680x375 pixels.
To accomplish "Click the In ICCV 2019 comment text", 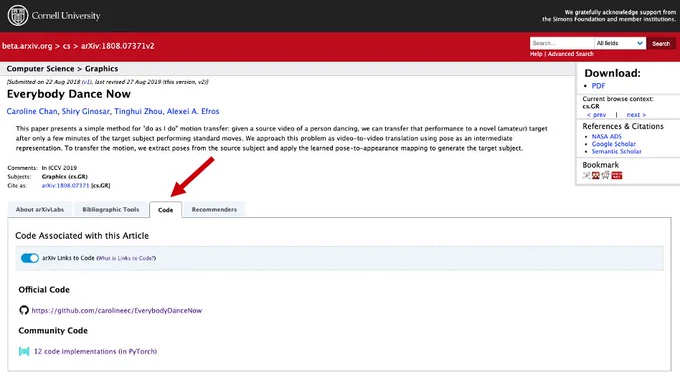I will pos(59,168).
